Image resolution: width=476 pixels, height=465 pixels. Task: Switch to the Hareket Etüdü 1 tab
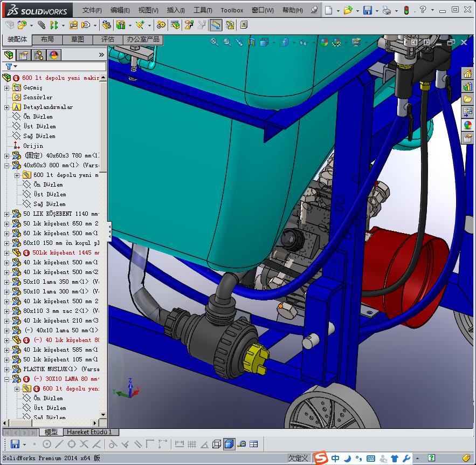click(89, 432)
